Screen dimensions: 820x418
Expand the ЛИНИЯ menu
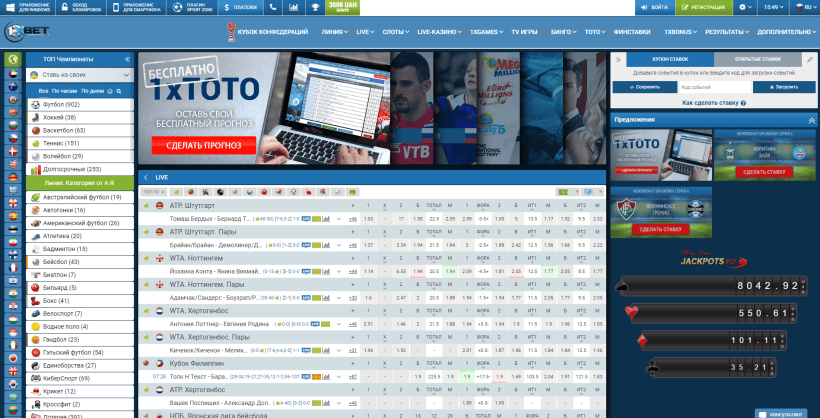(x=335, y=32)
